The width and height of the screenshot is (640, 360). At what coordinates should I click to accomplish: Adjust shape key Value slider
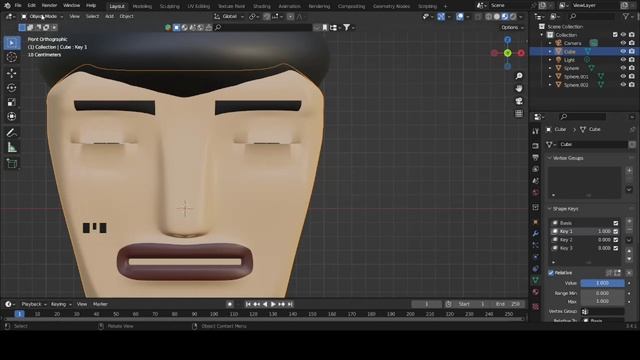(602, 283)
